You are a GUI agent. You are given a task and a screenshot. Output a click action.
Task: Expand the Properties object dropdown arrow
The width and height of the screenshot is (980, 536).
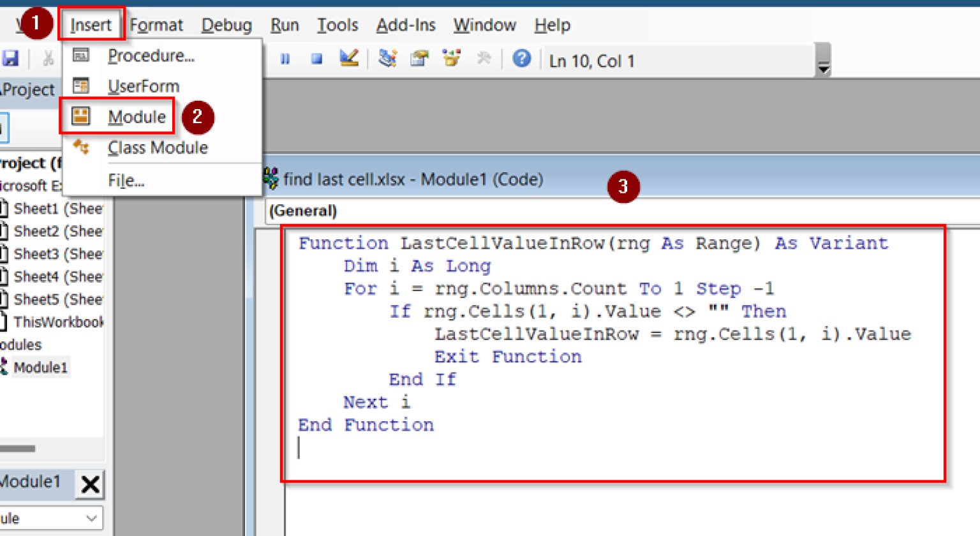(92, 518)
